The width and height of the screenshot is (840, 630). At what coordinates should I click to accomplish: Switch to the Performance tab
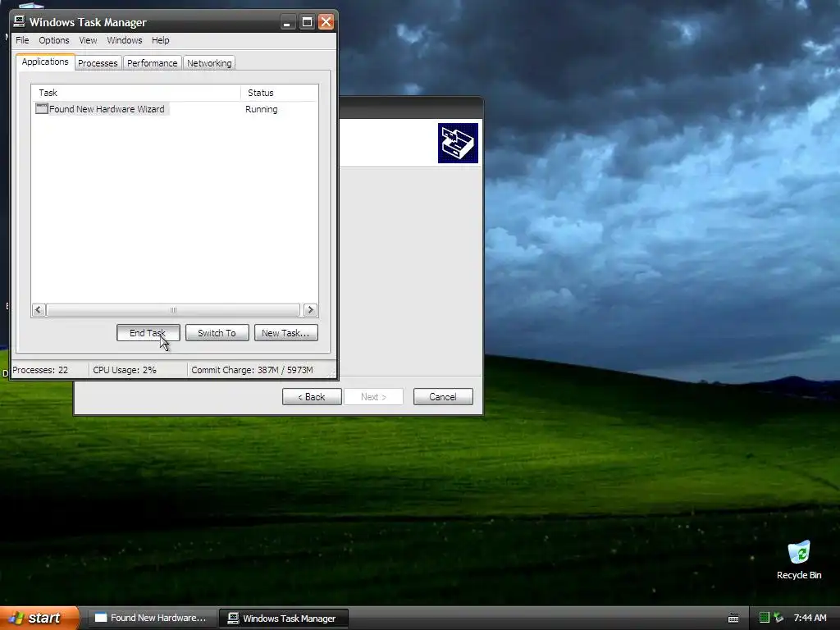(152, 62)
